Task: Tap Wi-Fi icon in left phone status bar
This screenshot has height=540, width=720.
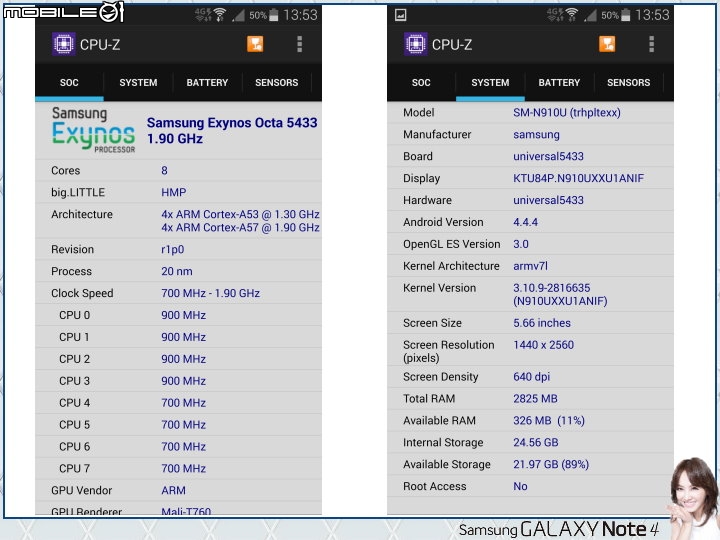Action: (220, 15)
